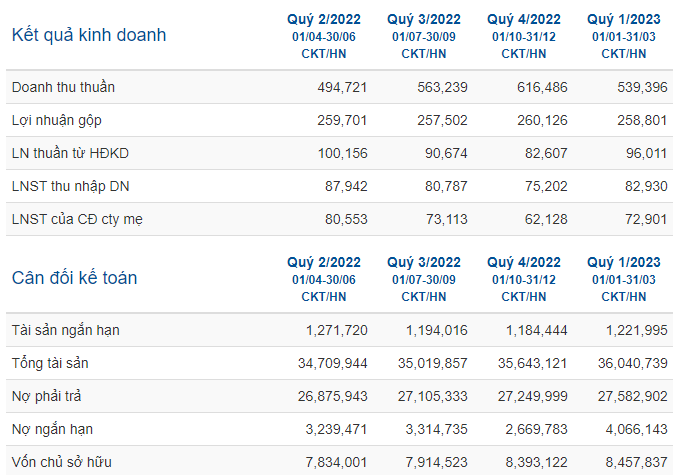Select Tổng tài sản value 35,643,121
This screenshot has height=475, width=673.
[x=533, y=363]
